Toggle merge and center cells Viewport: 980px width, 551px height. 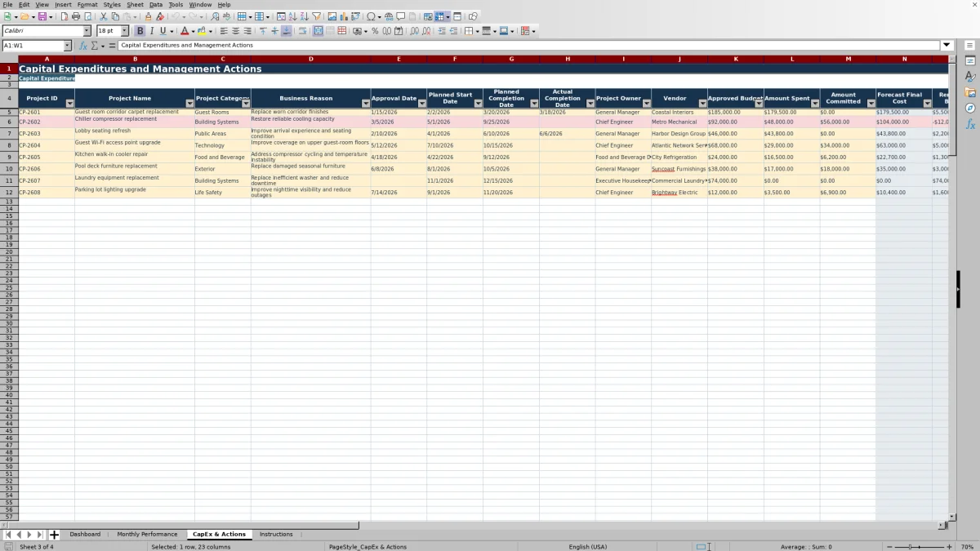pyautogui.click(x=318, y=31)
